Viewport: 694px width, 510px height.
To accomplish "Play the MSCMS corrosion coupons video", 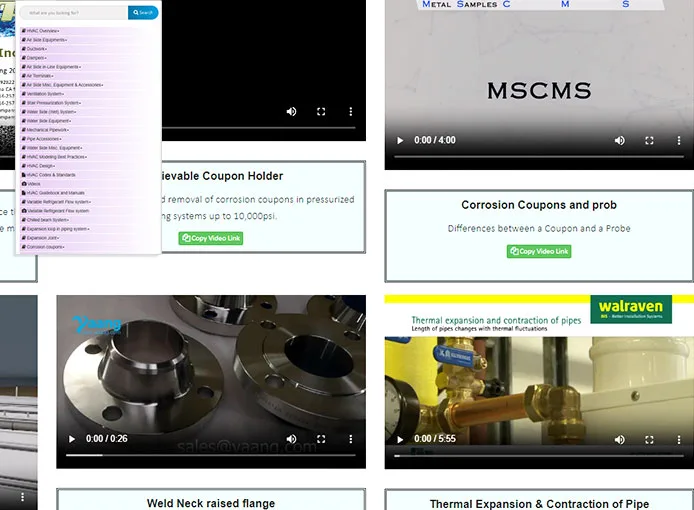I will pos(401,140).
